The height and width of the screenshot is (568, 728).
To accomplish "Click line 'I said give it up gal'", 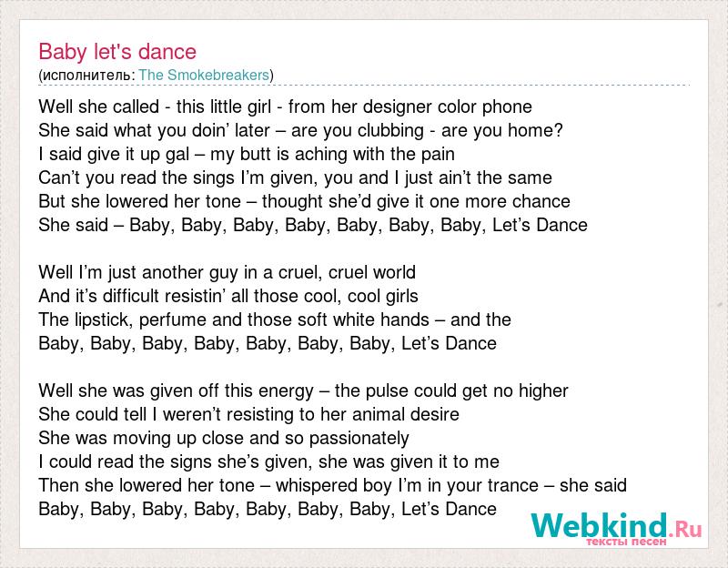I will tap(247, 154).
